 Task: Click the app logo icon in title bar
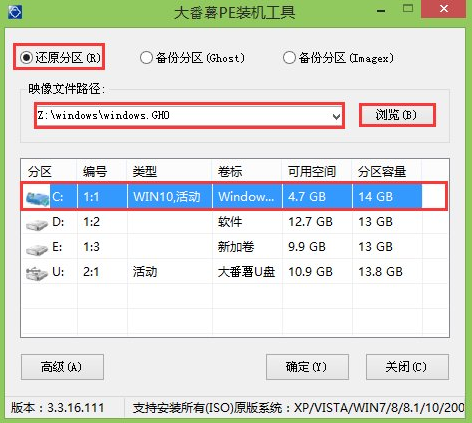point(15,12)
